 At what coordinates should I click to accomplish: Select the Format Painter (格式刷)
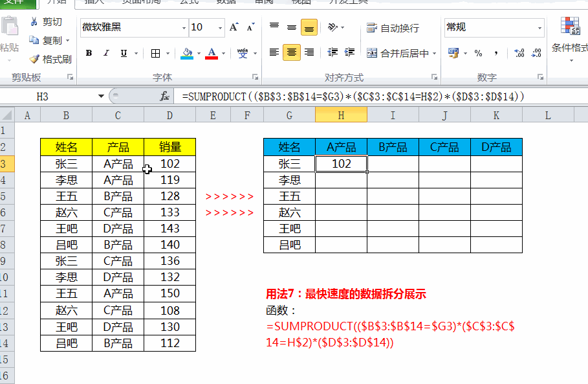pyautogui.click(x=50, y=59)
